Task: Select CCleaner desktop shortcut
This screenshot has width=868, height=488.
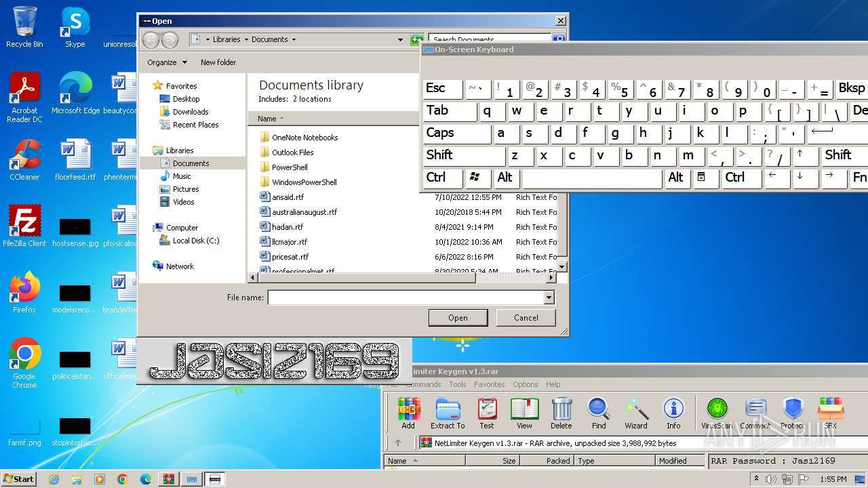Action: 24,160
